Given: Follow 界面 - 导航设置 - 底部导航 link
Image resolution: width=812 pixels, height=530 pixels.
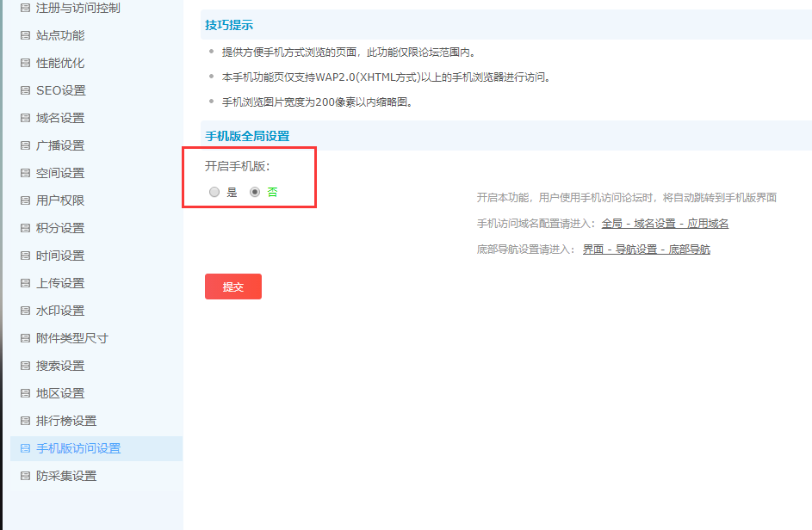Looking at the screenshot, I should pyautogui.click(x=647, y=250).
